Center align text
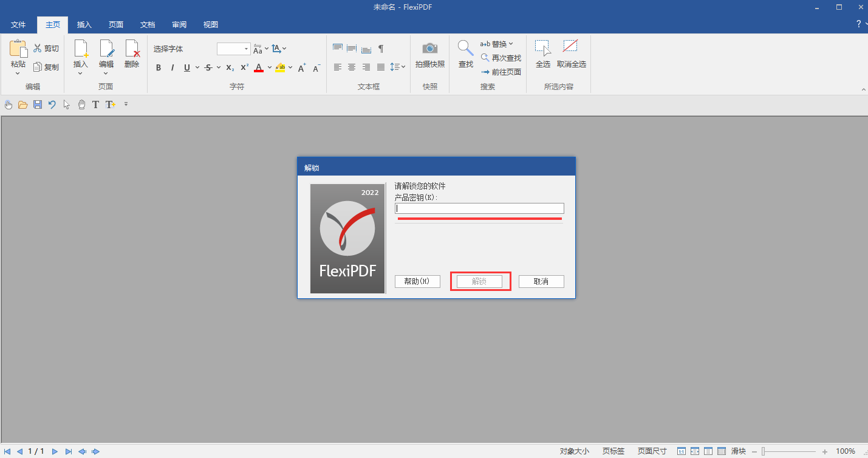The image size is (868, 458). pyautogui.click(x=352, y=67)
